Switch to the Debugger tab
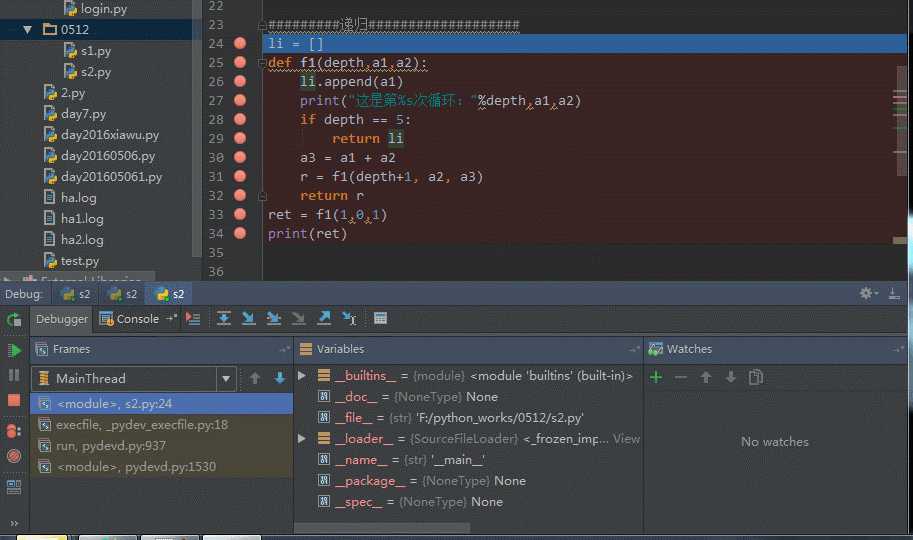913x540 pixels. tap(62, 319)
